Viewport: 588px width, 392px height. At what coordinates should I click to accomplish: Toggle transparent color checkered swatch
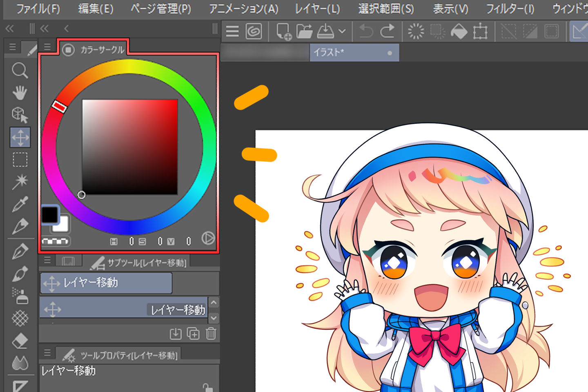(55, 241)
